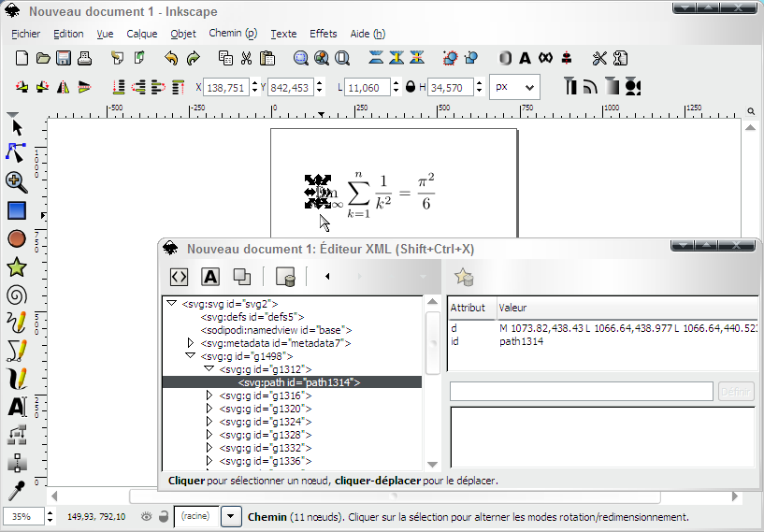Open the Objet menu
Screen dimensions: 764x532
point(183,34)
